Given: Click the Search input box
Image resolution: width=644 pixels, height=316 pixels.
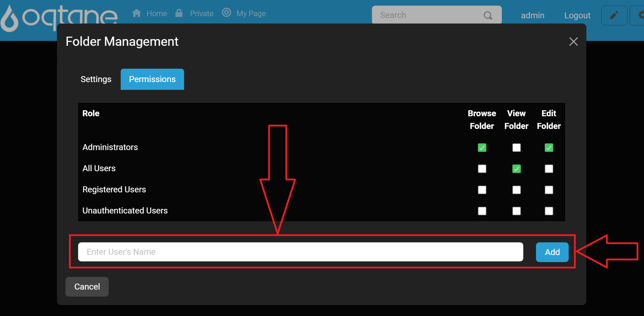Looking at the screenshot, I should tap(437, 15).
